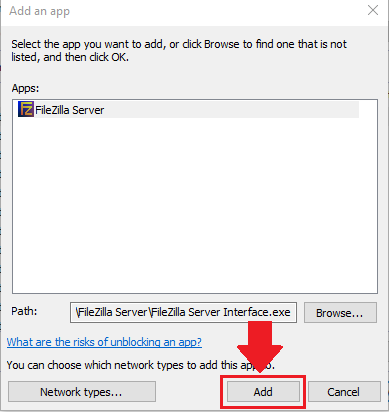389x412 pixels.
Task: Click the red downward arrow annotation
Action: pos(260,347)
